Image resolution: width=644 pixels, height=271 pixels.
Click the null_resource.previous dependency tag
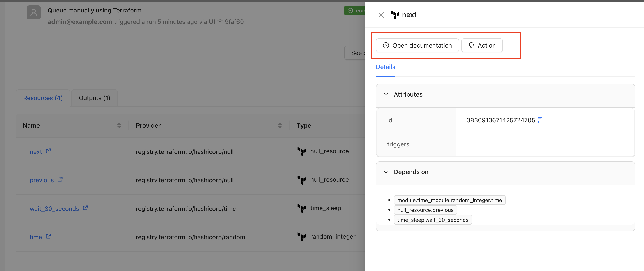pos(425,210)
